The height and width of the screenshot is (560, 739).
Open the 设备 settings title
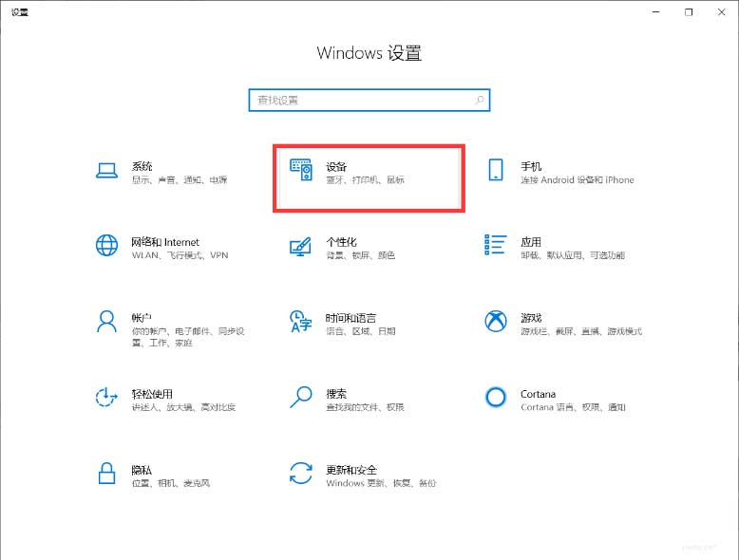[x=336, y=166]
